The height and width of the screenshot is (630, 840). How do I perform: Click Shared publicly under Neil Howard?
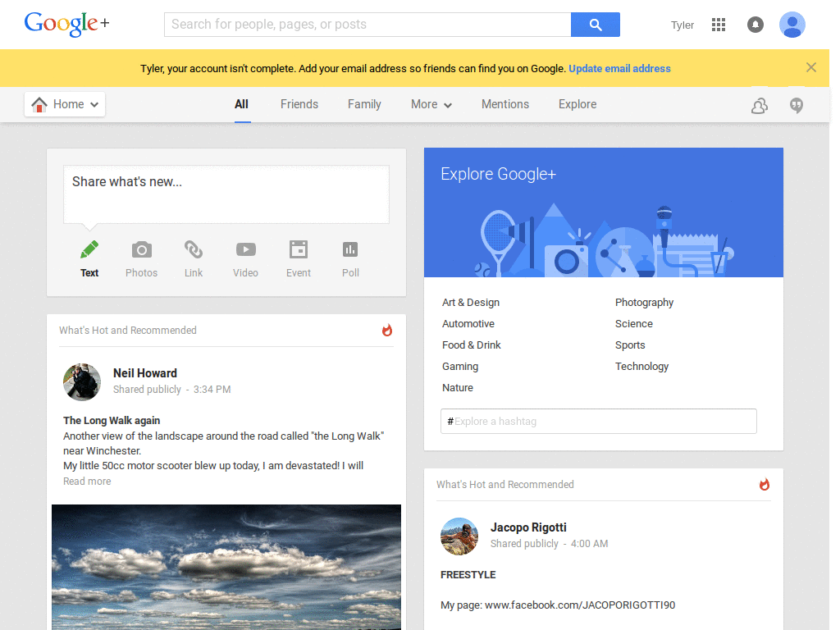pyautogui.click(x=147, y=390)
